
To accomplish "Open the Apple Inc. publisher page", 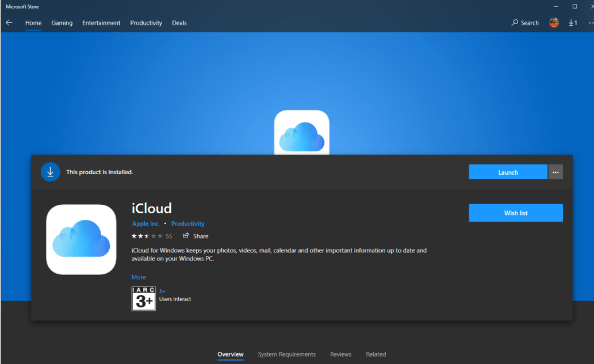I will coord(145,224).
